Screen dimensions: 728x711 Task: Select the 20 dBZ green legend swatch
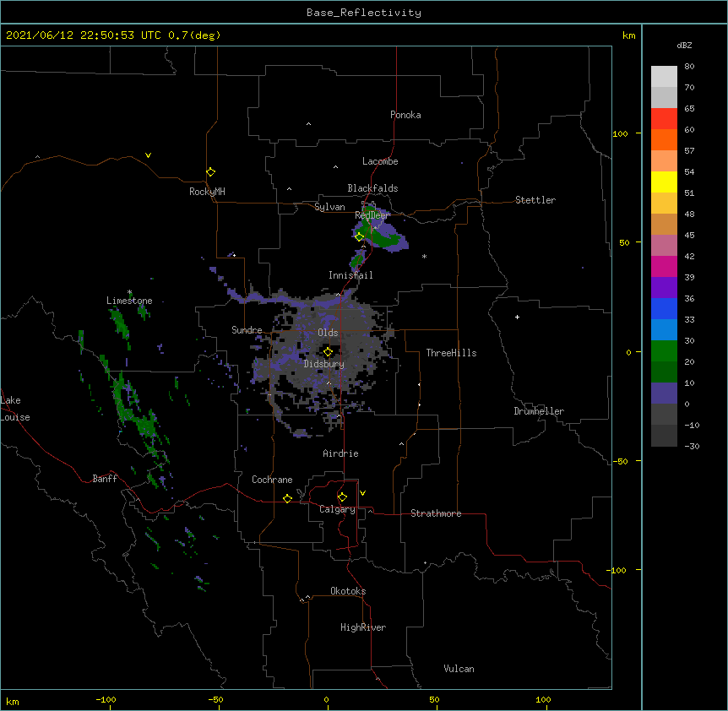(664, 351)
